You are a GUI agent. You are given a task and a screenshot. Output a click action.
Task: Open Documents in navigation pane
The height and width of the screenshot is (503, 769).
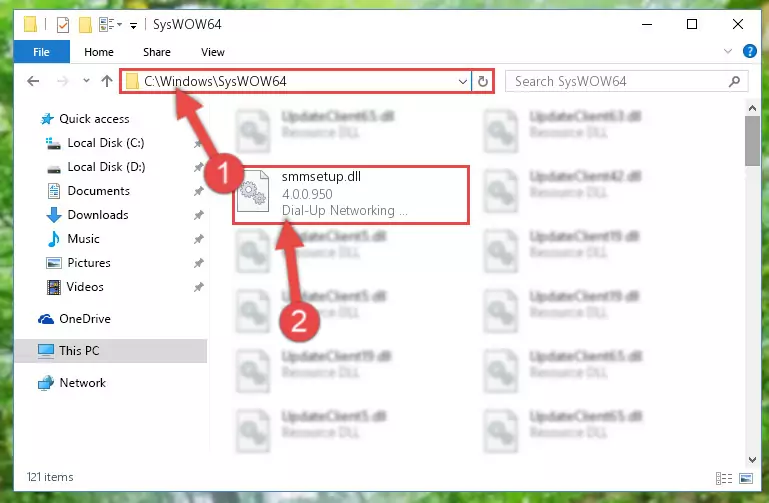pos(99,191)
